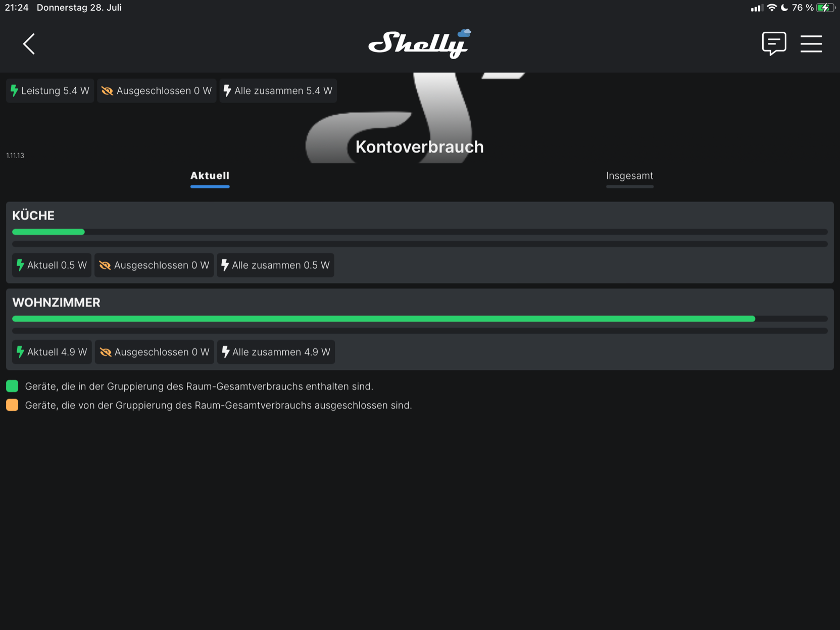Tap the green bolt beside Aktuell 4.9 W
The width and height of the screenshot is (840, 630).
[20, 352]
